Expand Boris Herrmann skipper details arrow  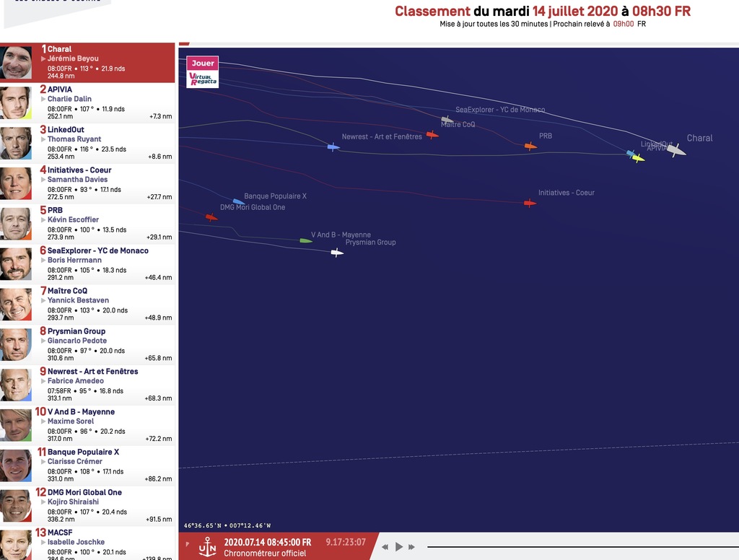[x=43, y=261]
